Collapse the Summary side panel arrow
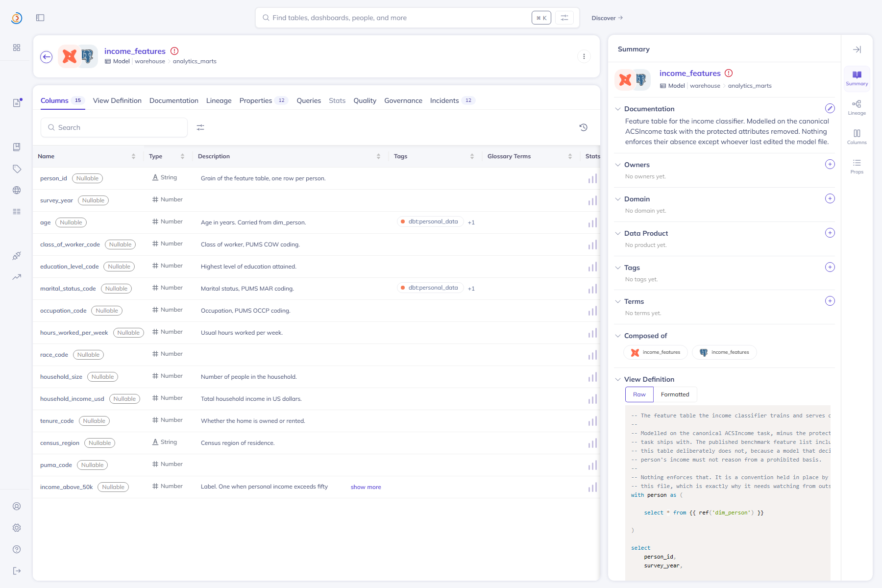The height and width of the screenshot is (588, 882). click(857, 49)
